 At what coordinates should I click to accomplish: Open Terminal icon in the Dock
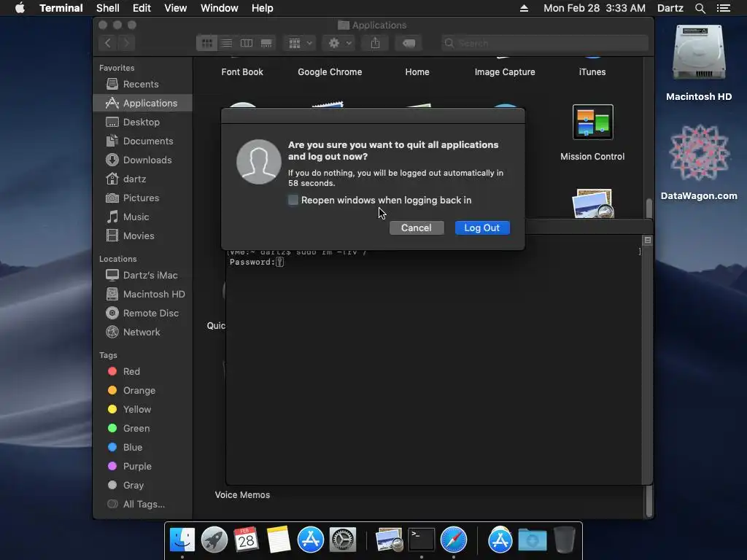tap(422, 540)
